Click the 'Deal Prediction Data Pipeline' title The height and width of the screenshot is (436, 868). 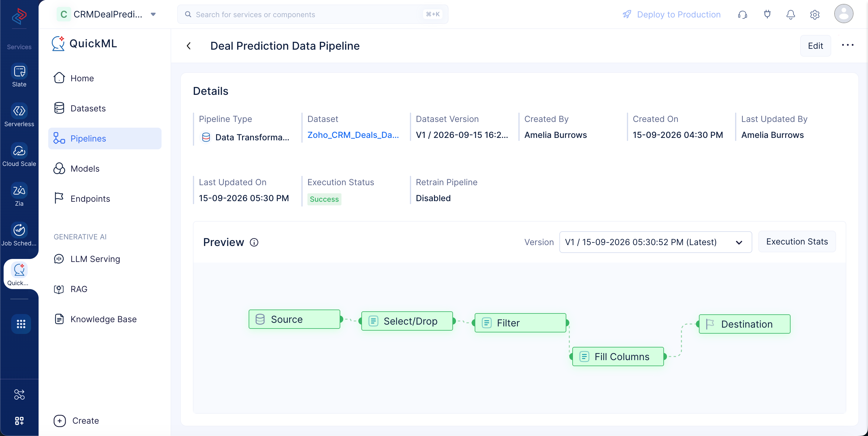click(285, 46)
